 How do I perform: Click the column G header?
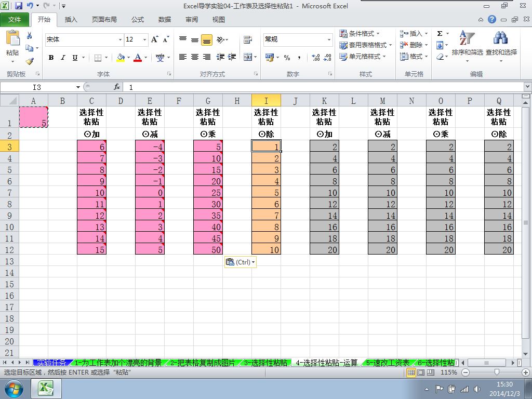pyautogui.click(x=208, y=101)
